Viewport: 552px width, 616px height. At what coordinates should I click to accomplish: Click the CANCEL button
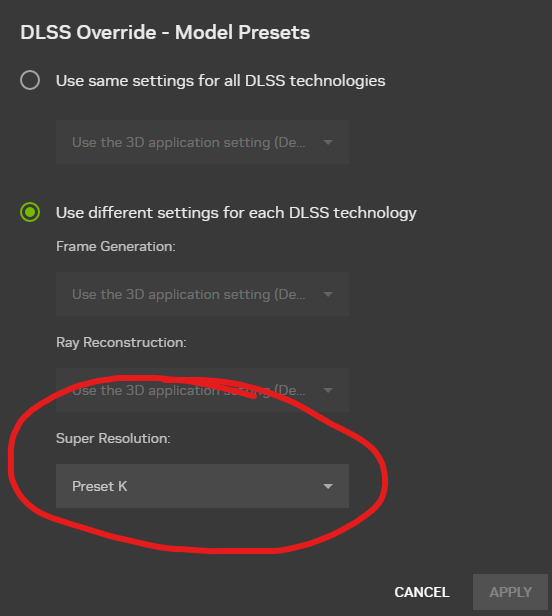point(422,592)
